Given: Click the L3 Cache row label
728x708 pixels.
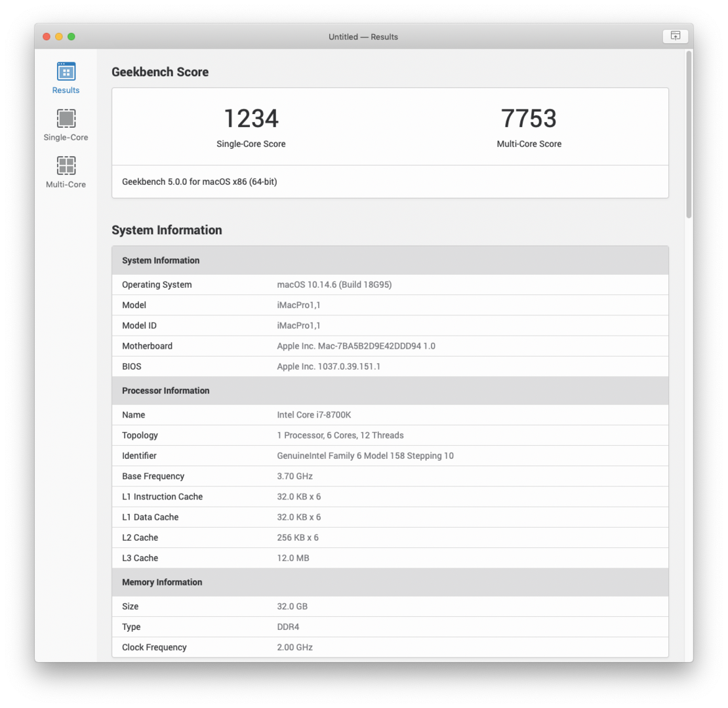Looking at the screenshot, I should coord(140,558).
